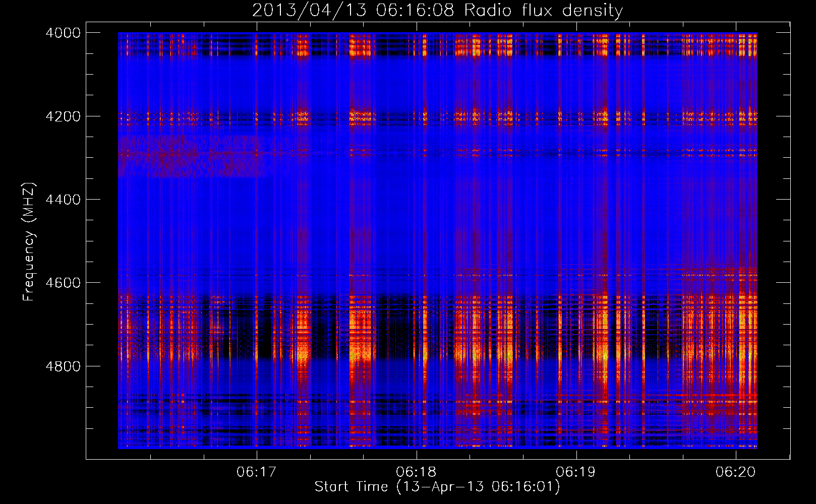816x504 pixels.
Task: Click the 'Start Time (13-Apr-13 06:16:01)' label
Action: (x=437, y=487)
